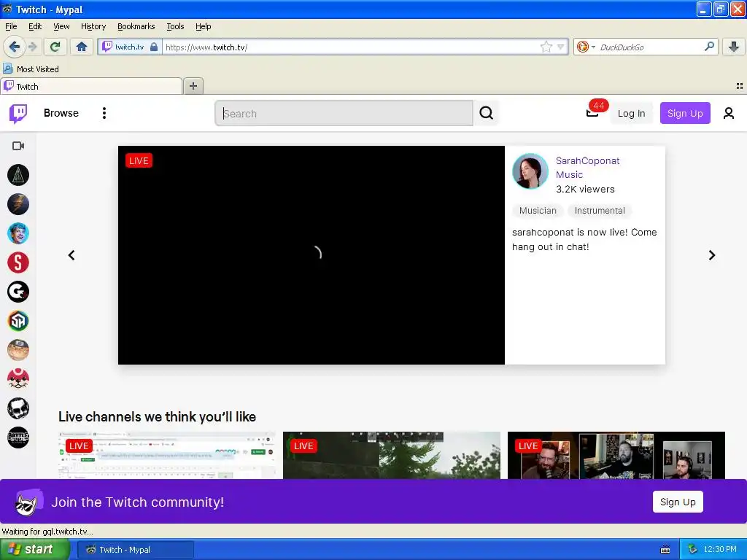Open the spreadsheet live channel thumbnail
The image size is (747, 560).
coord(167,455)
